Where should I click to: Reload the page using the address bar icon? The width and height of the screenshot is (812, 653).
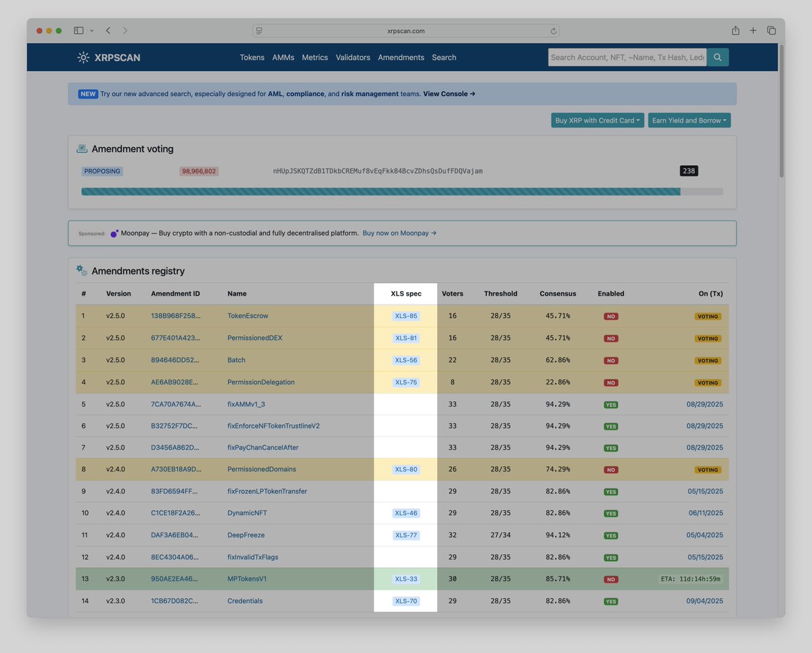(554, 30)
